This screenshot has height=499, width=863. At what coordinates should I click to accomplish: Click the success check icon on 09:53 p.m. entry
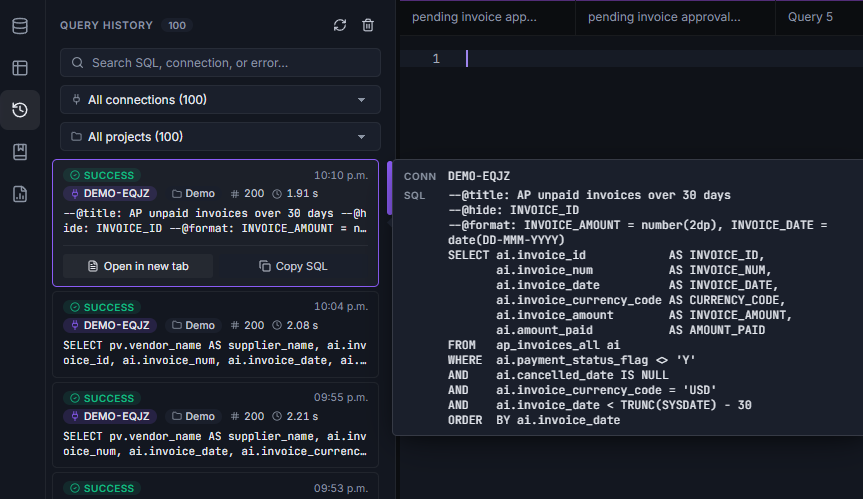75,488
